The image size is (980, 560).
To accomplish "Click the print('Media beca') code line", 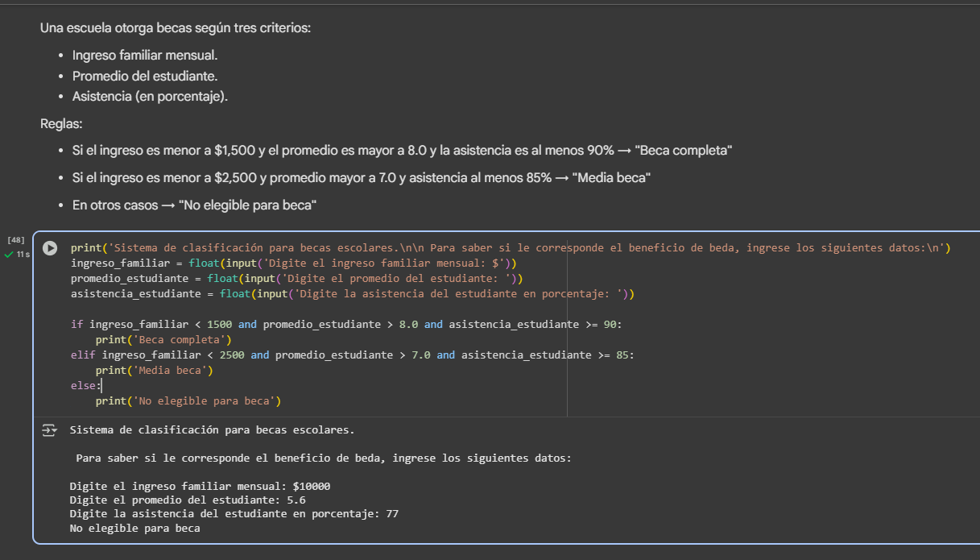I will 155,371.
